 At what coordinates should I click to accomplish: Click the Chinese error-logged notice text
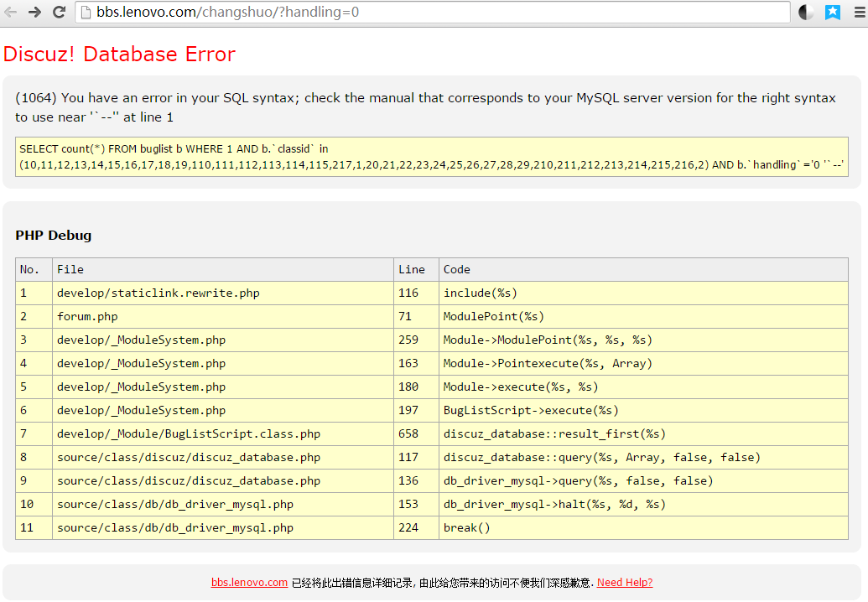(442, 583)
